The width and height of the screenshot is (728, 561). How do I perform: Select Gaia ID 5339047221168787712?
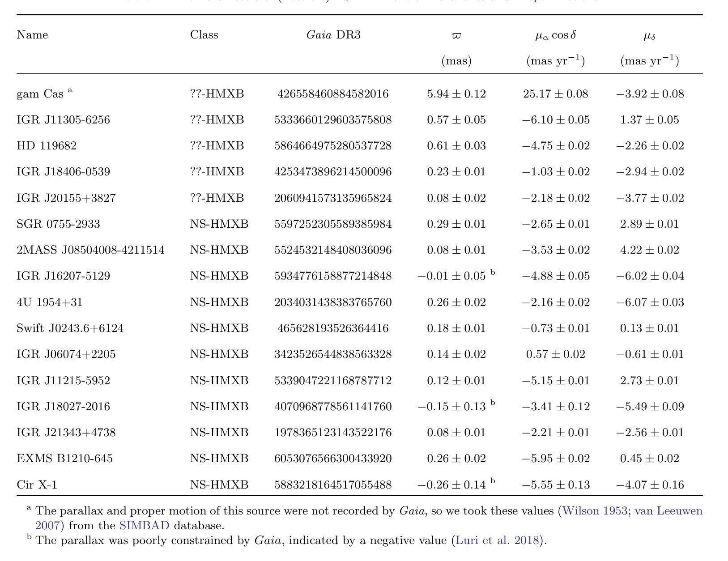pyautogui.click(x=333, y=381)
